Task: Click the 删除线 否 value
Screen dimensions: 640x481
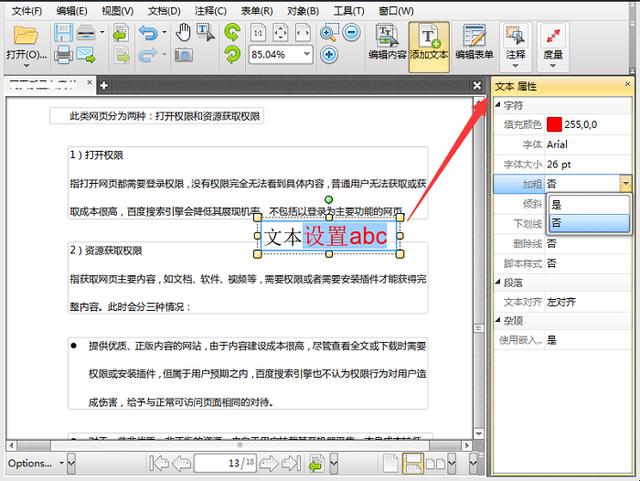Action: 589,244
